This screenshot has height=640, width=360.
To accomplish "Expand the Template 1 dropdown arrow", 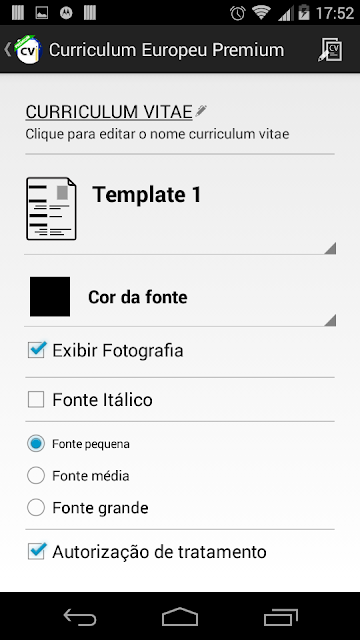I will click(330, 248).
